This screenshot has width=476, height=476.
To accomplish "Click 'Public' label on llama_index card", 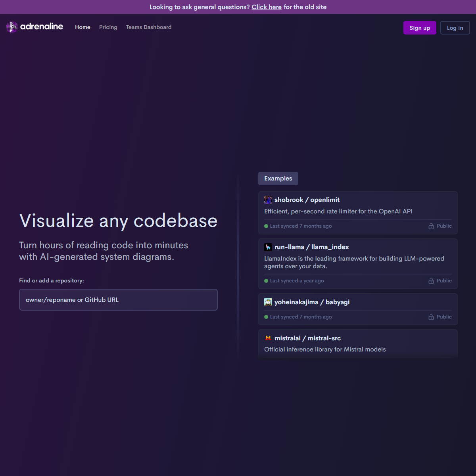I will pos(444,281).
